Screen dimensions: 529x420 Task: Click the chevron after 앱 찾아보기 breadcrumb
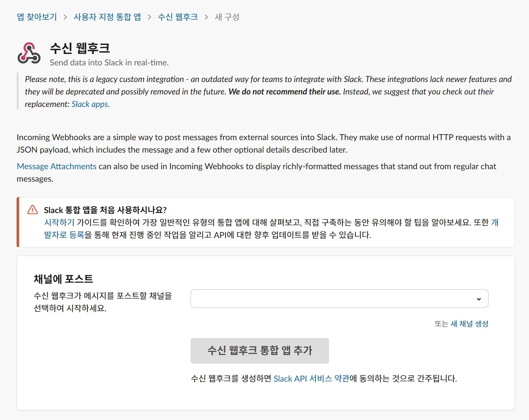click(x=65, y=17)
